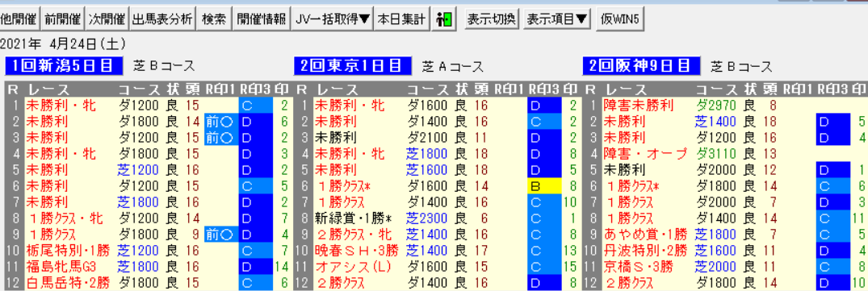Go to previous meeting with 前開催

pyautogui.click(x=63, y=19)
